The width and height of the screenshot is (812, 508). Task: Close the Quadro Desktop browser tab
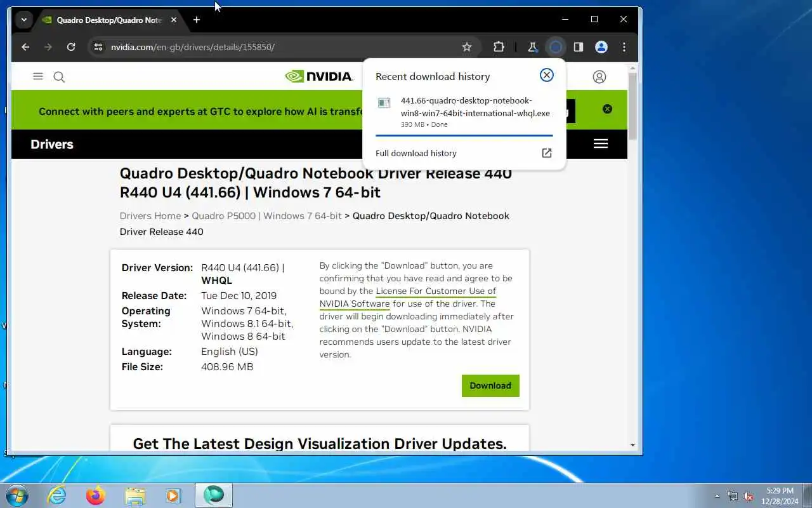pos(174,20)
